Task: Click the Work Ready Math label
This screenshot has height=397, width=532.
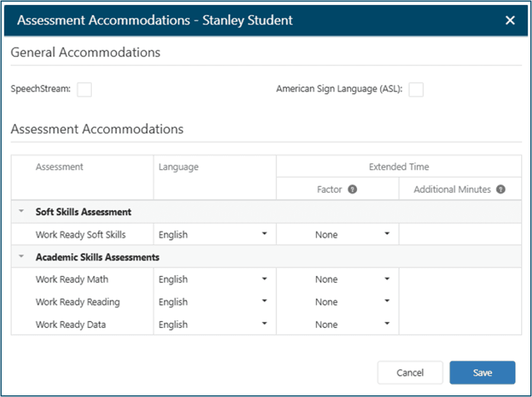Action: pos(72,279)
